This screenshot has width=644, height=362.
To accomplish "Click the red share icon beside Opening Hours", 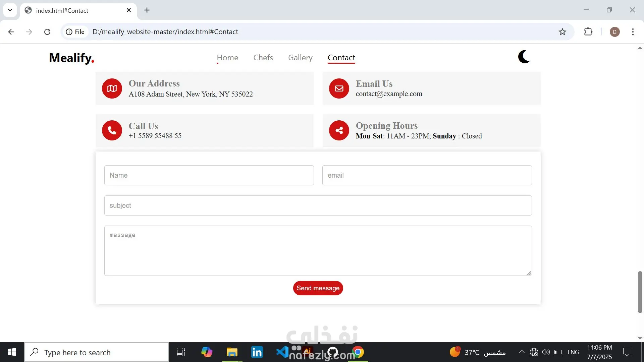I will click(x=339, y=130).
